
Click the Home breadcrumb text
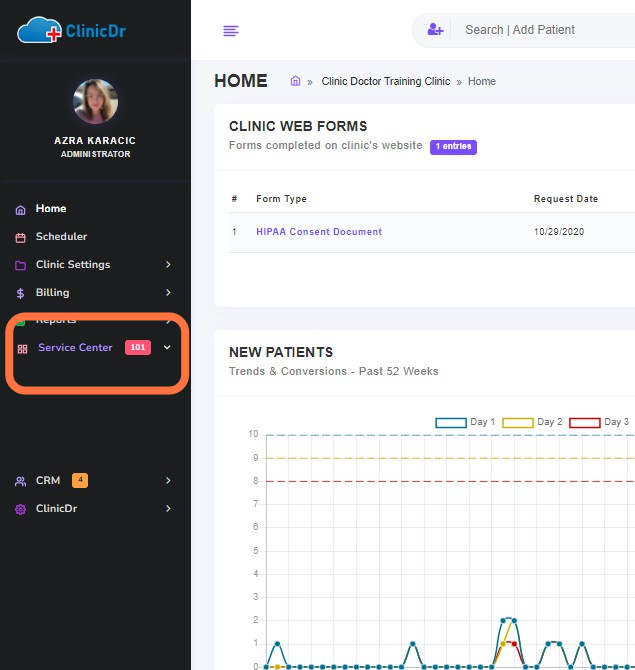(x=482, y=81)
